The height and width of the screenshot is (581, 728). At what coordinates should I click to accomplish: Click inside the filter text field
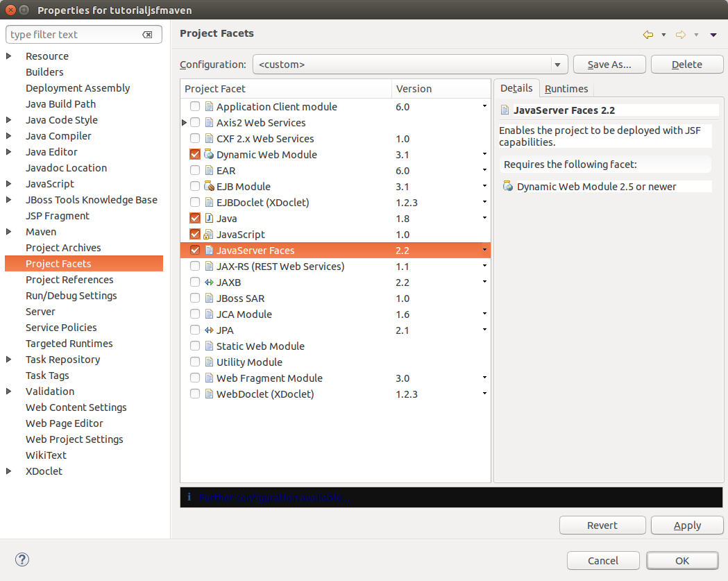coord(76,34)
